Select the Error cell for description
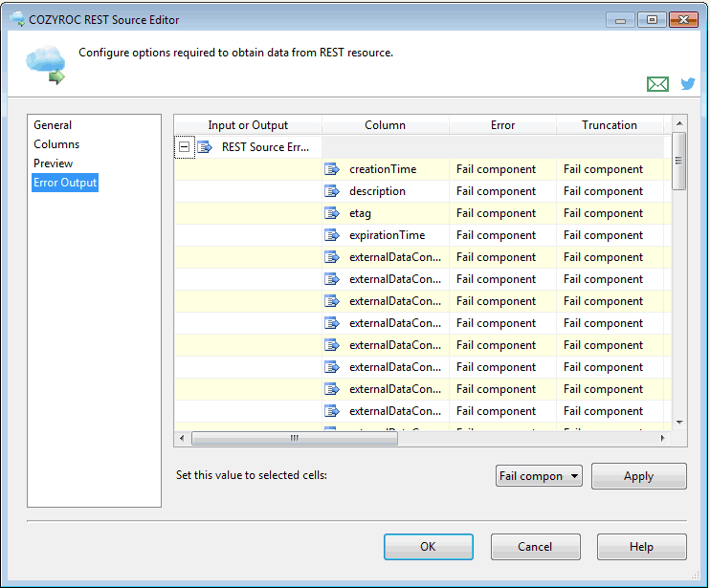 (502, 191)
